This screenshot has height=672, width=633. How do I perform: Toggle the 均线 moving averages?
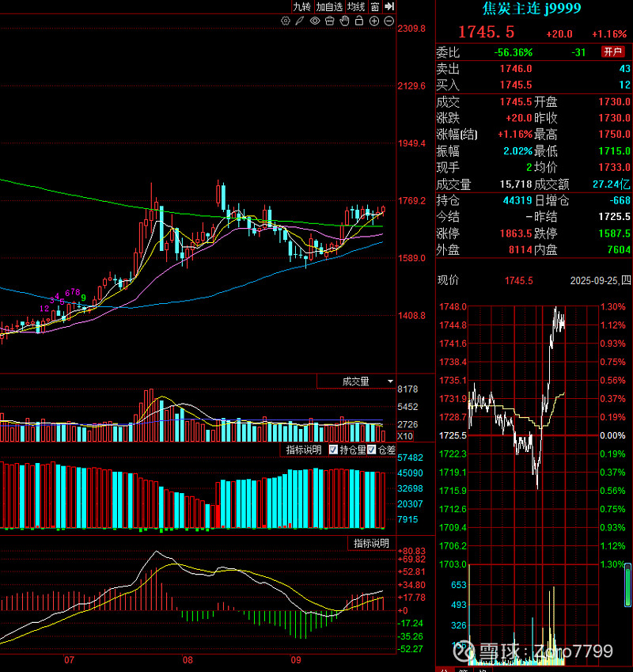(356, 6)
